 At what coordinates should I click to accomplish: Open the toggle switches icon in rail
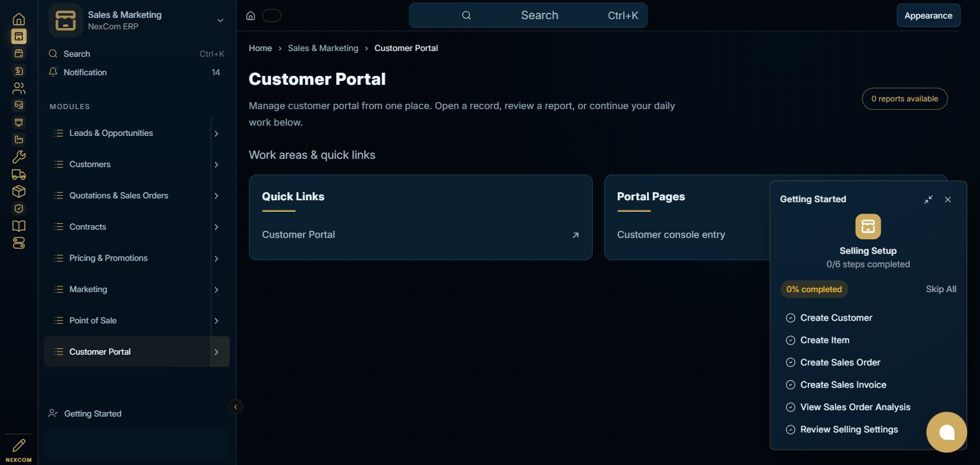coord(19,243)
